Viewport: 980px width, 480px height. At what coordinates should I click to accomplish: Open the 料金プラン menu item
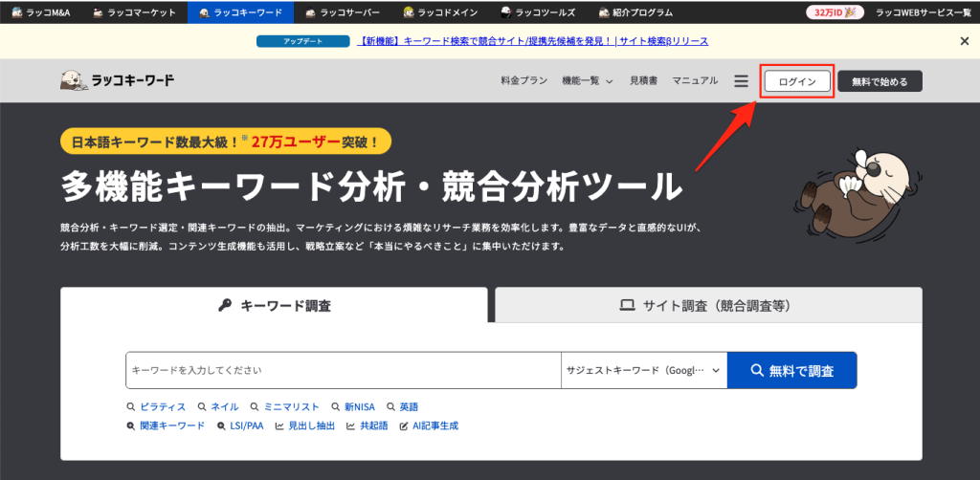pos(524,81)
